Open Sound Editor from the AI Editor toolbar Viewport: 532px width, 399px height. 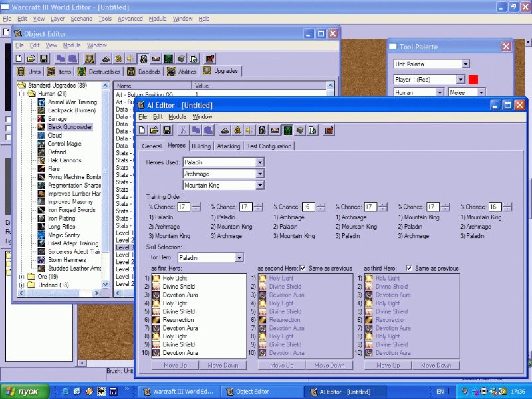point(249,130)
